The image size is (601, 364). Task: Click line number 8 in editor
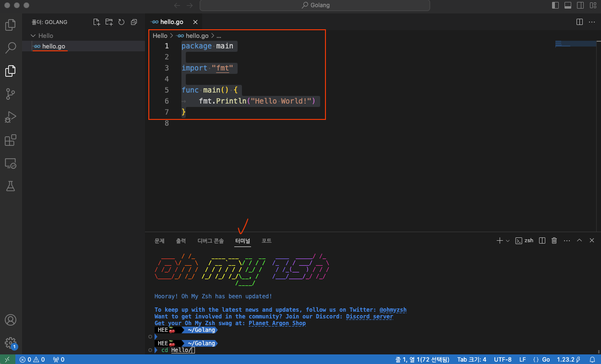click(167, 123)
